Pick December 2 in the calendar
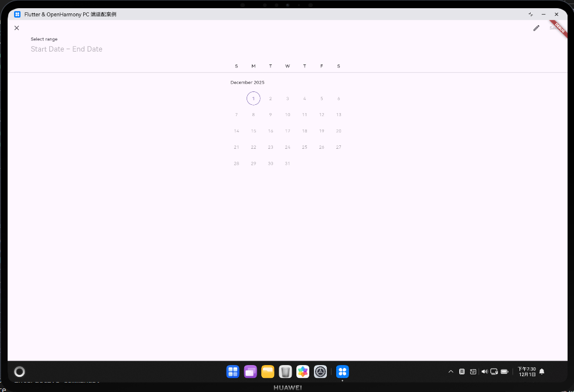Viewport: 574px width, 392px height. click(271, 98)
